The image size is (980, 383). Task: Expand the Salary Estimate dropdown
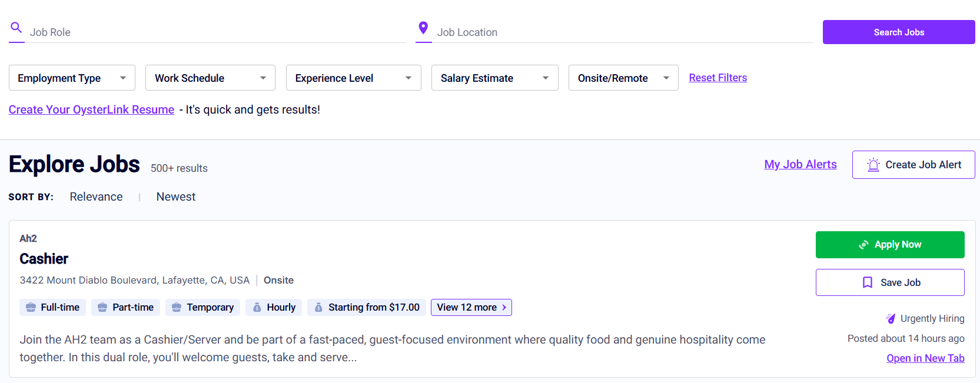494,78
